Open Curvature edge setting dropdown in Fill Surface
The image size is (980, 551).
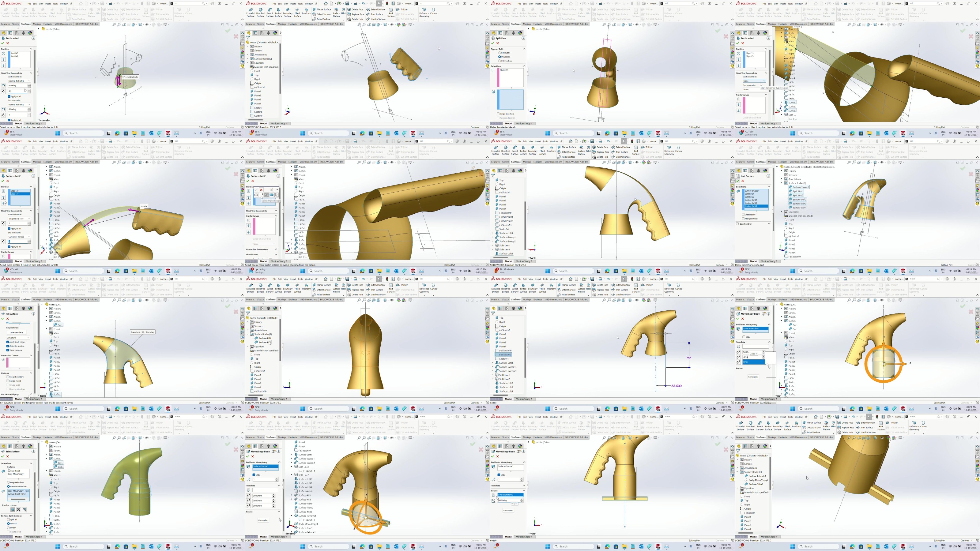pyautogui.click(x=18, y=337)
